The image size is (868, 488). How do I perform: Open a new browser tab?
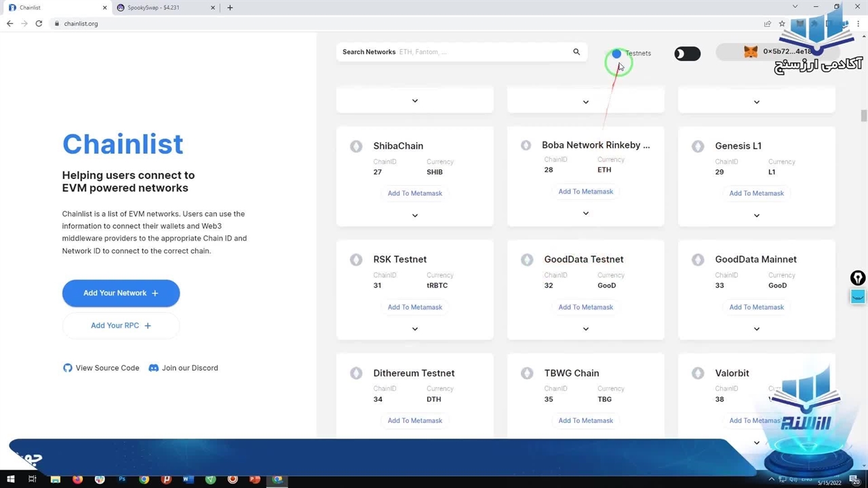[230, 7]
